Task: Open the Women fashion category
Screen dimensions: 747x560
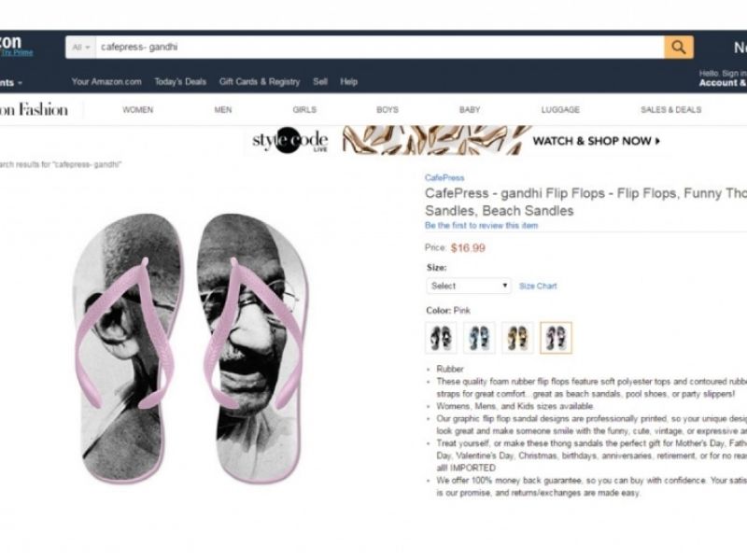Action: (x=137, y=109)
